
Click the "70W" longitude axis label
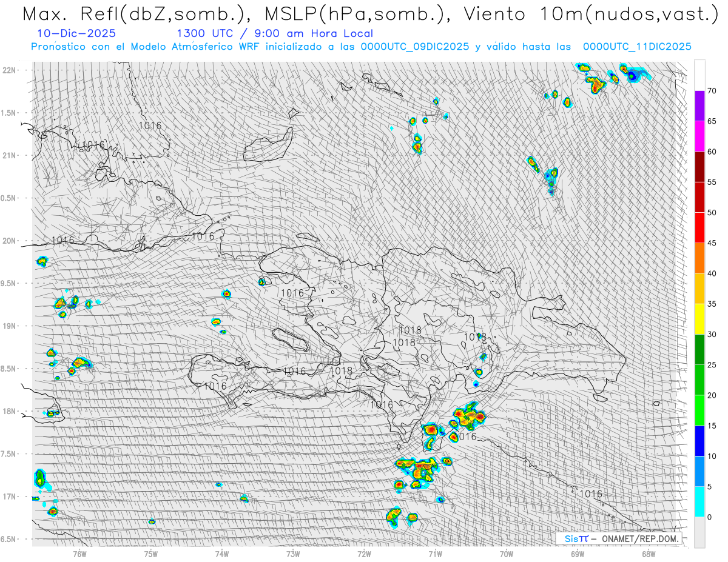click(507, 553)
